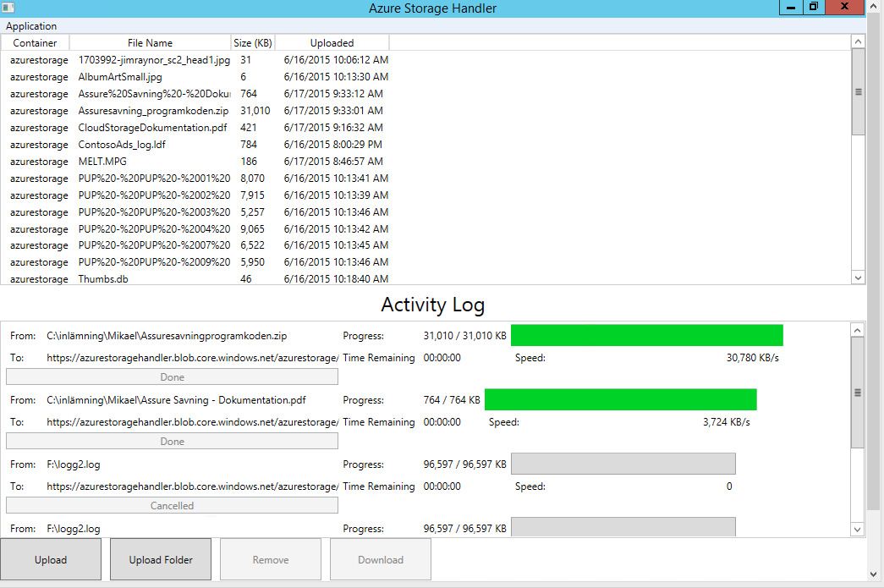
Task: Click the Cancelled button for logg2.log
Action: click(172, 506)
